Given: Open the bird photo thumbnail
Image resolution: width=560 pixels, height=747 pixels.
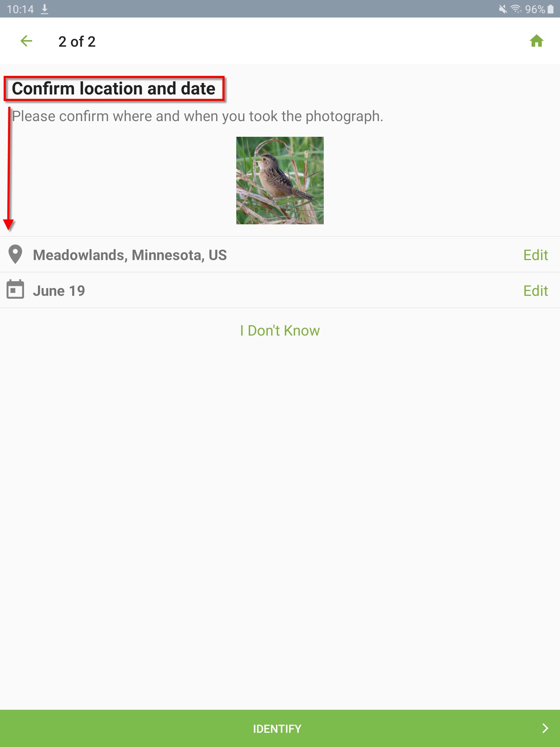Looking at the screenshot, I should point(280,181).
